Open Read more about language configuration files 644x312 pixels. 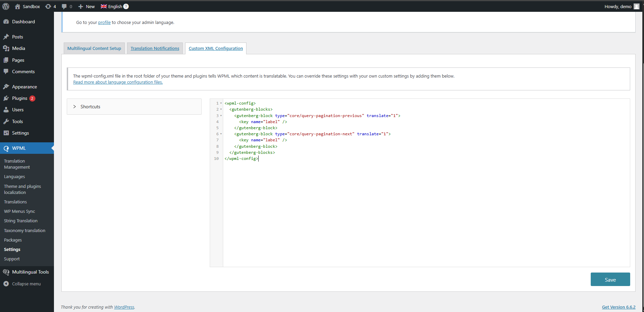(x=118, y=82)
